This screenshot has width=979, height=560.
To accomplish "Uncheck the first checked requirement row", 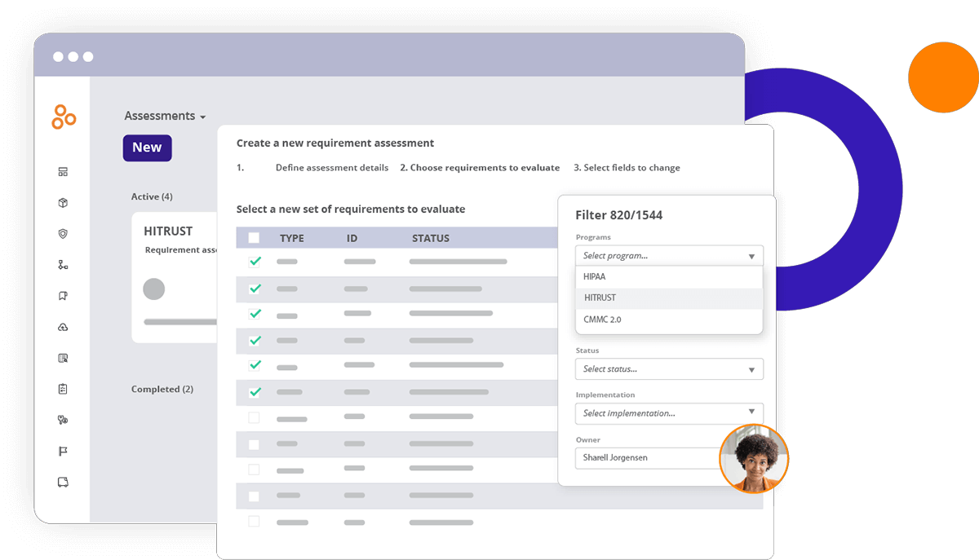I will 255,262.
